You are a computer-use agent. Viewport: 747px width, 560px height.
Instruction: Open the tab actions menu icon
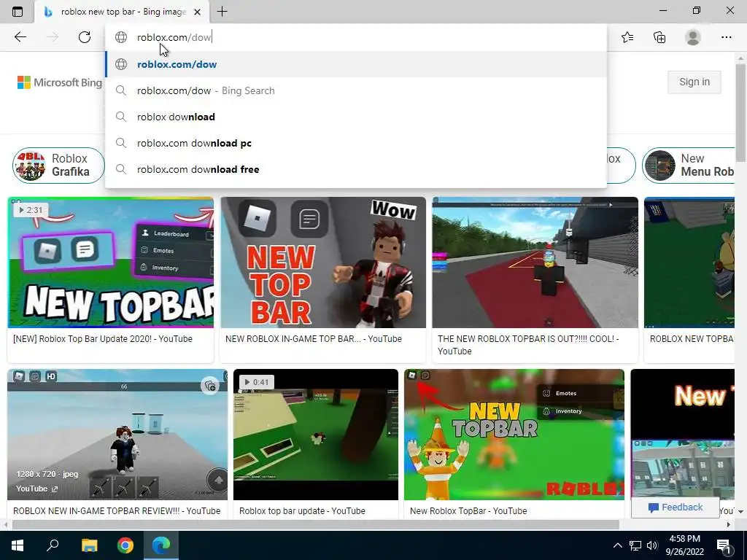click(x=18, y=12)
